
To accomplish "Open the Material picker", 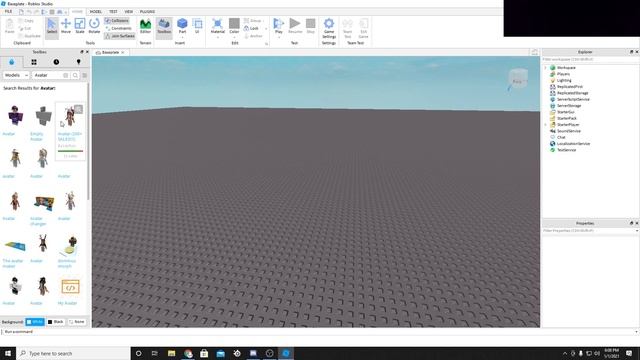I will coord(218,26).
